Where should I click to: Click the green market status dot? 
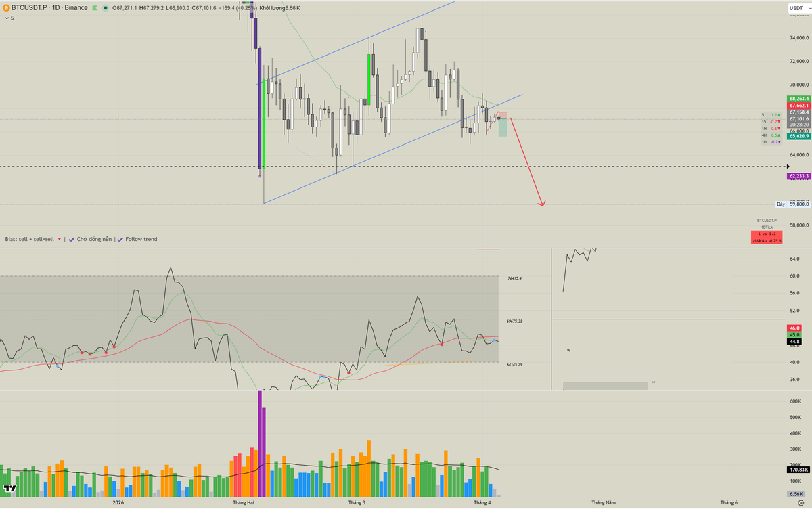tap(106, 8)
